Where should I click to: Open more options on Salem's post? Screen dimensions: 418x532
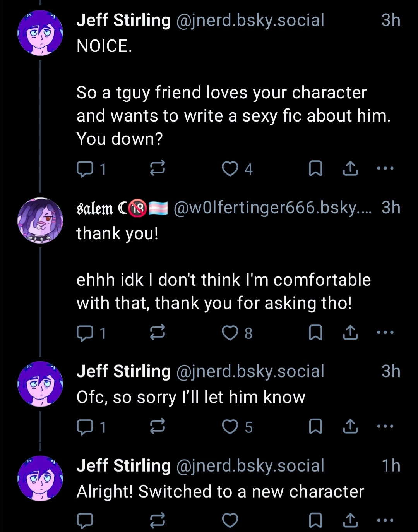385,333
